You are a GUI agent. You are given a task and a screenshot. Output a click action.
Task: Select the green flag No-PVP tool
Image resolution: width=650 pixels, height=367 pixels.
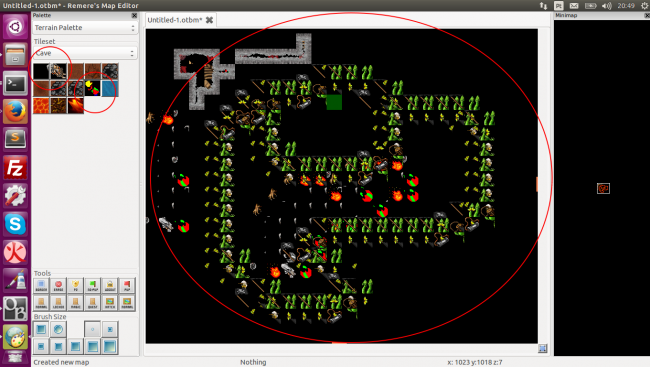[x=92, y=285]
